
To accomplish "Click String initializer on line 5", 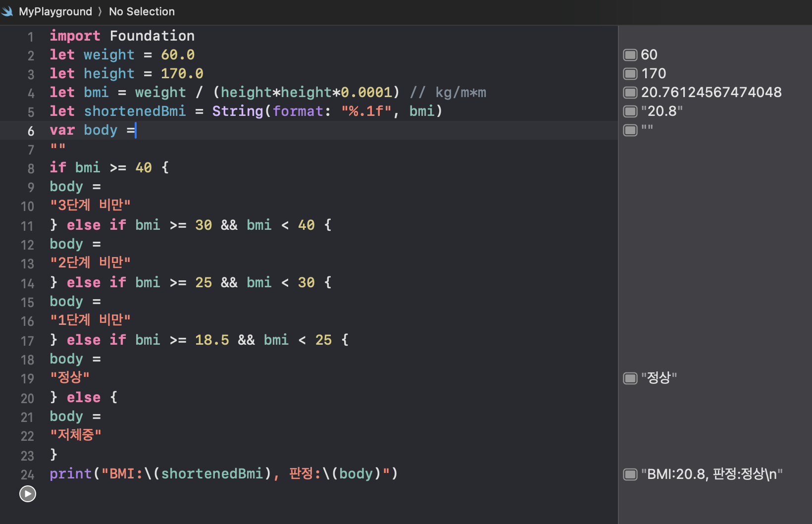I will click(238, 111).
